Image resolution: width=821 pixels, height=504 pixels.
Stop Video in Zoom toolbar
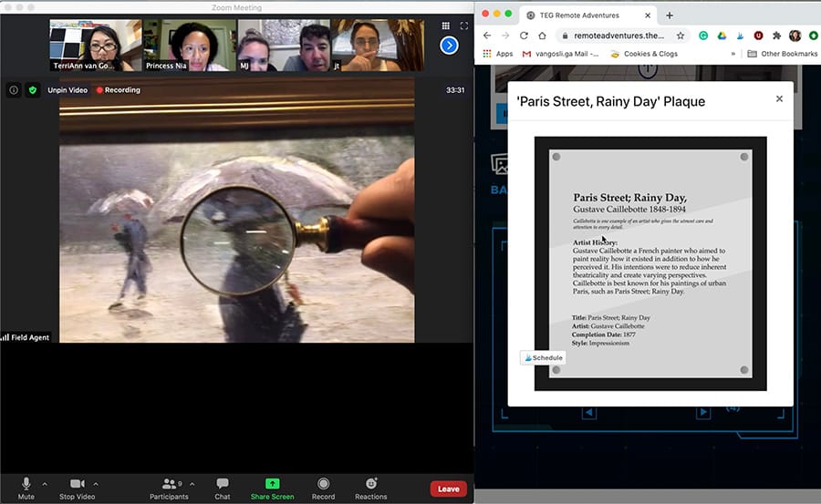pos(77,489)
